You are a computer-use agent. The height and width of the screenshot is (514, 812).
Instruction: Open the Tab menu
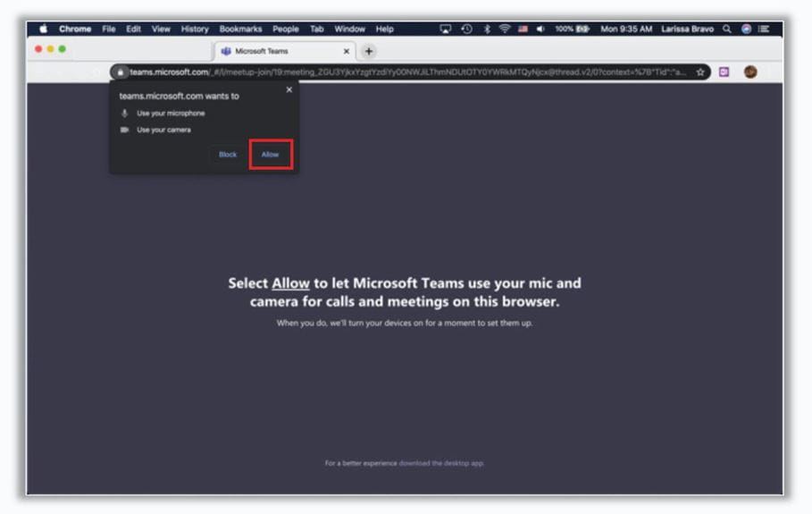point(317,29)
